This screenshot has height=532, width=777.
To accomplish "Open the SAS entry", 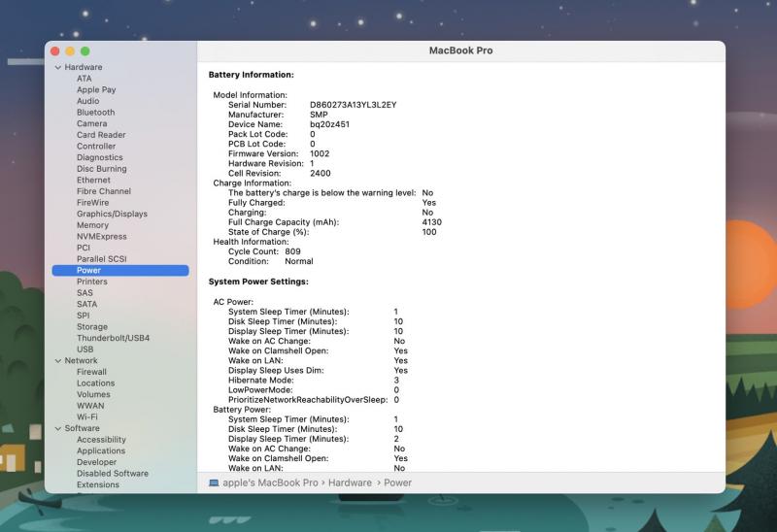I will point(84,293).
